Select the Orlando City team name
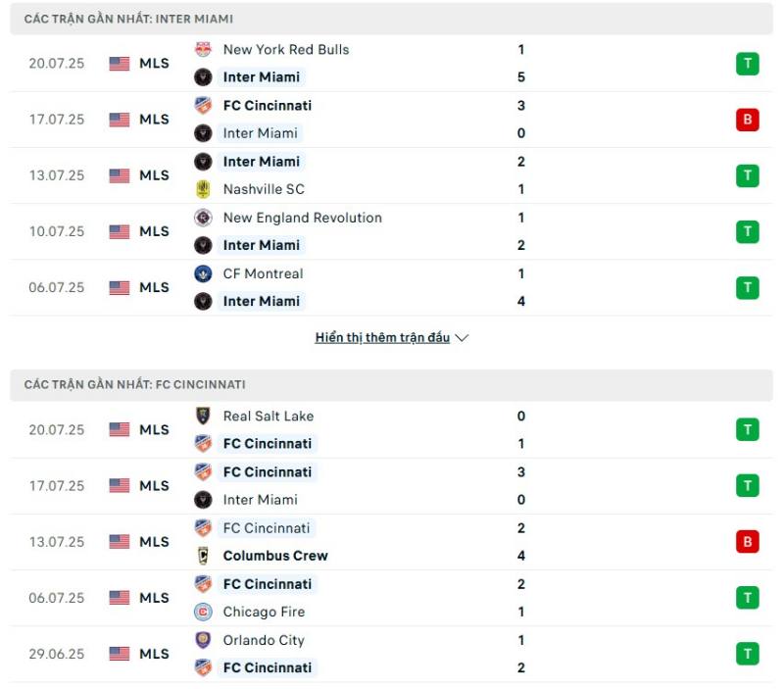This screenshot has height=689, width=784. pyautogui.click(x=264, y=640)
